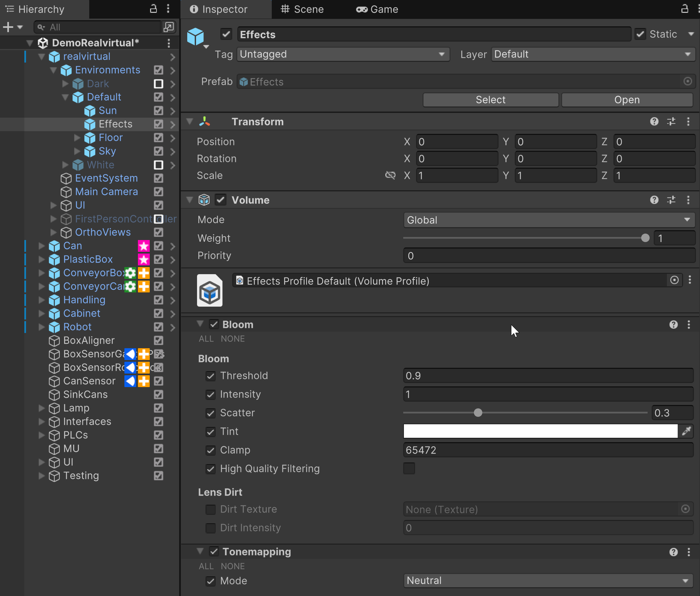Click the Hierarchy panel lock icon
The image size is (700, 596).
click(x=153, y=9)
